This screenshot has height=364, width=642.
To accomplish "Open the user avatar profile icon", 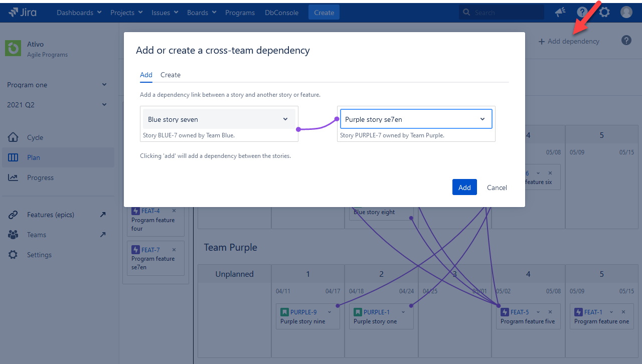I will pos(626,12).
